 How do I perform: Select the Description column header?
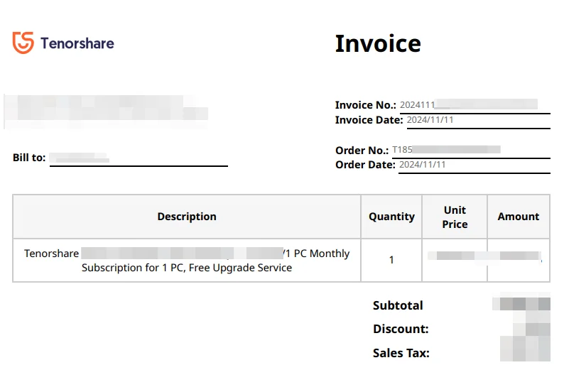click(187, 217)
